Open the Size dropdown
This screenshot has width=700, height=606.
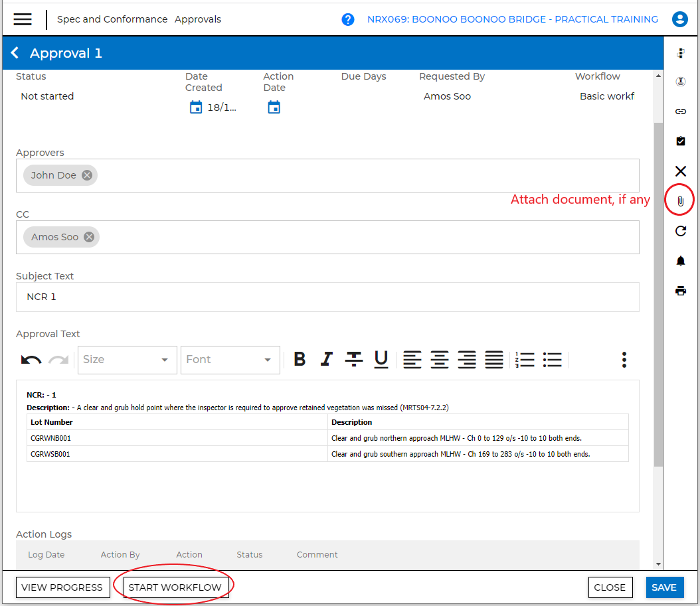[127, 360]
